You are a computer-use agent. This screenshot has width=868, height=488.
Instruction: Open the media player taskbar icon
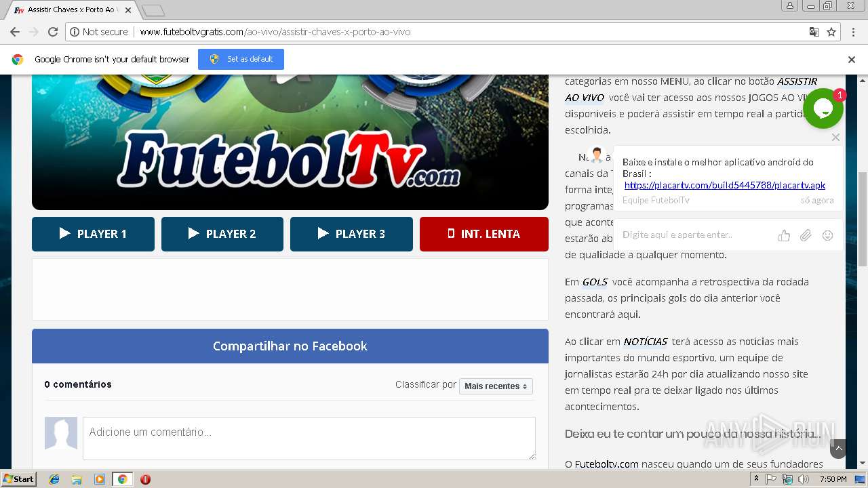click(100, 479)
